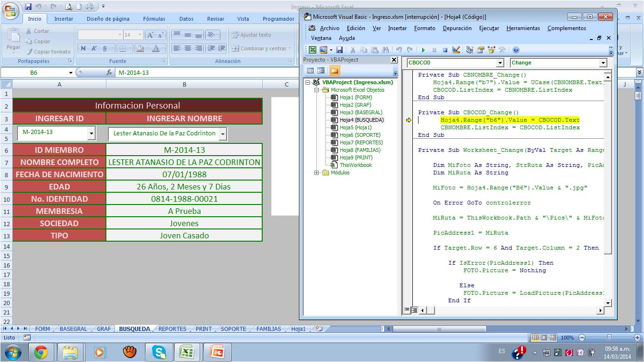
Task: Click Excel quick access Save icon
Action: tap(28, 7)
